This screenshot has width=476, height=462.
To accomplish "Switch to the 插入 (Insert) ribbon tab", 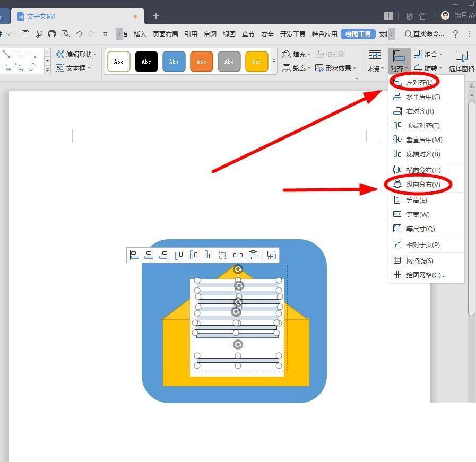I will point(139,33).
